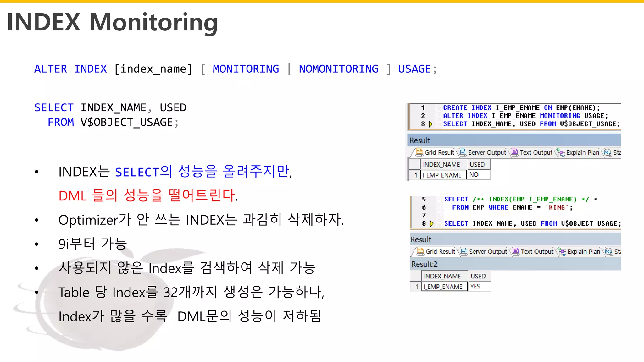Click Grid Result icon in lower panel

pos(420,251)
